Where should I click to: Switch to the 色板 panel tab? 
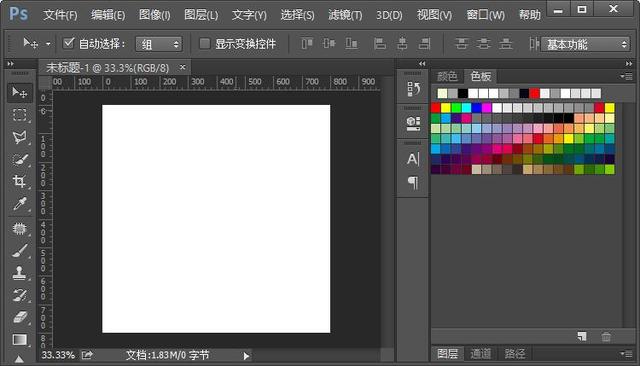coord(481,76)
